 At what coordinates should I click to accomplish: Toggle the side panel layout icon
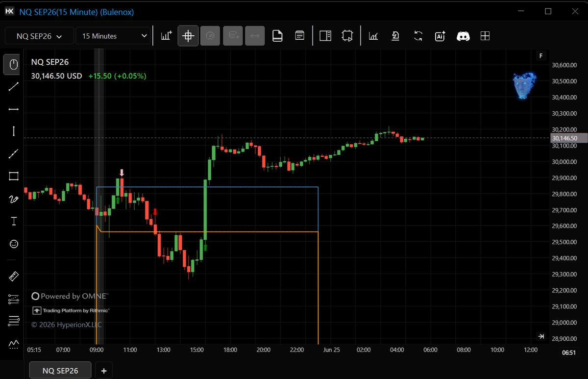(x=325, y=36)
